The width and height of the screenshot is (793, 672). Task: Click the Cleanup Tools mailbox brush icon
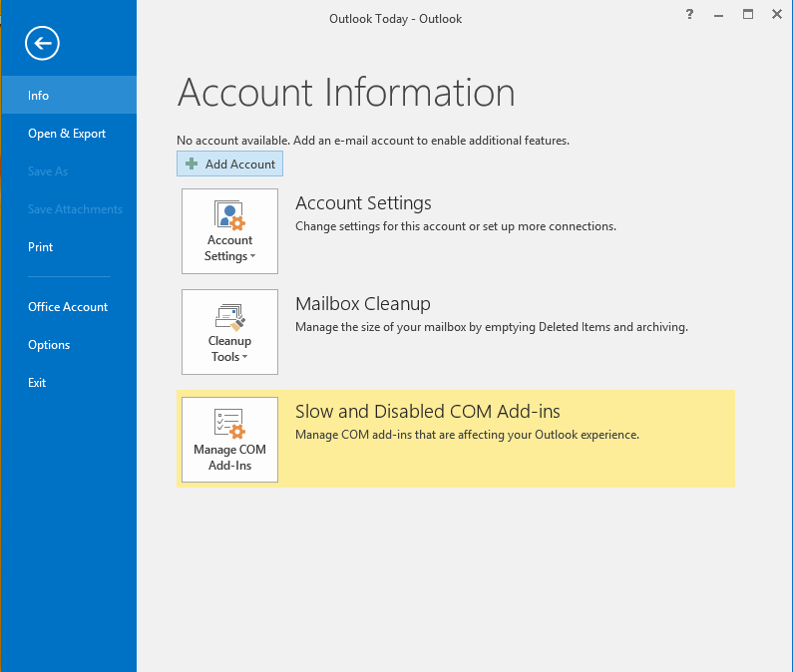pos(229,317)
